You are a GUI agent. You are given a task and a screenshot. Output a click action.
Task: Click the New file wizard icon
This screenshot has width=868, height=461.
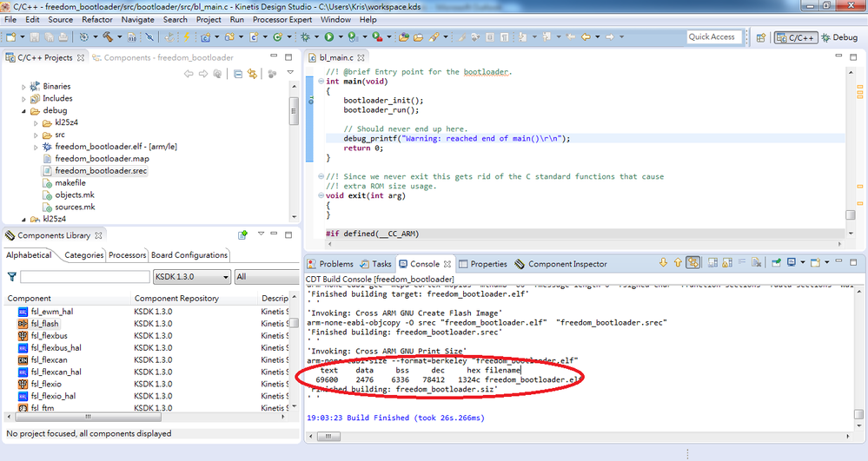point(11,37)
